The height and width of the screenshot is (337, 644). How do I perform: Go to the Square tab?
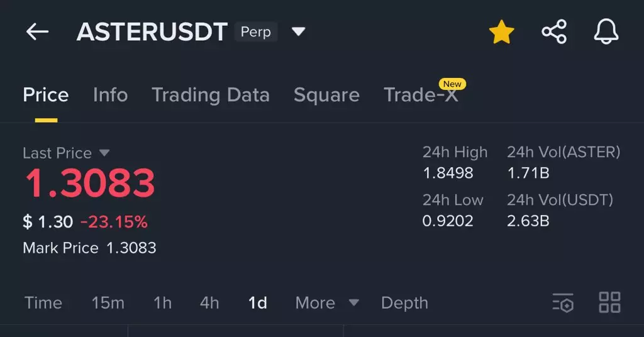coord(326,95)
